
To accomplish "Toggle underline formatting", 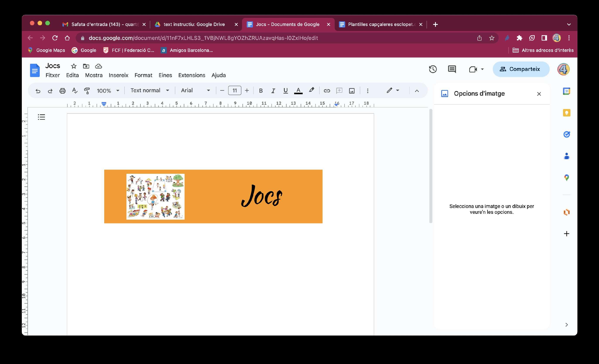I will pyautogui.click(x=285, y=91).
